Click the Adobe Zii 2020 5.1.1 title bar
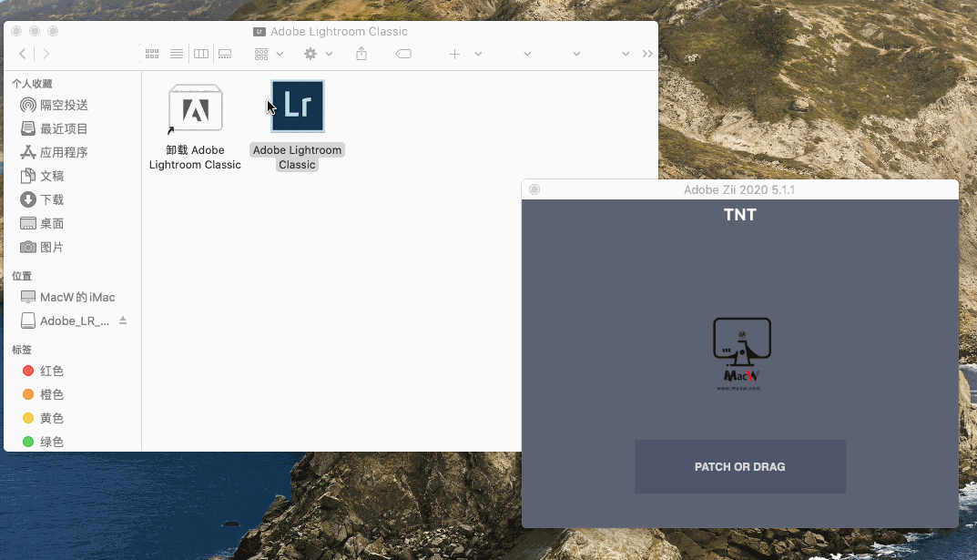 pos(739,189)
